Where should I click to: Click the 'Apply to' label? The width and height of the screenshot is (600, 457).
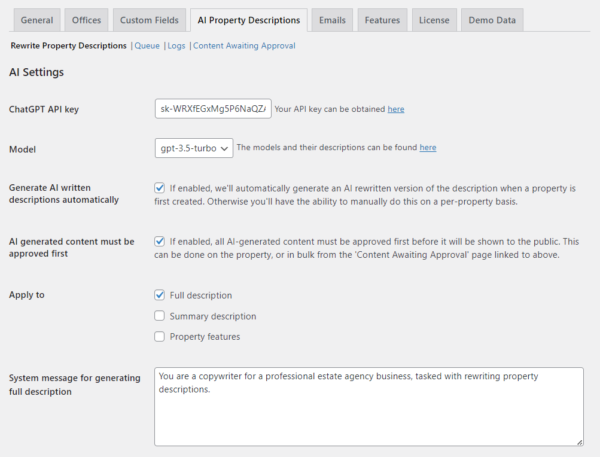27,295
